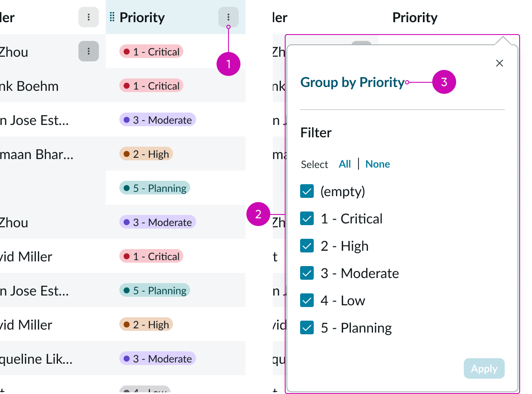Uncheck the (empty) filter option
Viewport: 532px width, 394px height.
(x=306, y=191)
